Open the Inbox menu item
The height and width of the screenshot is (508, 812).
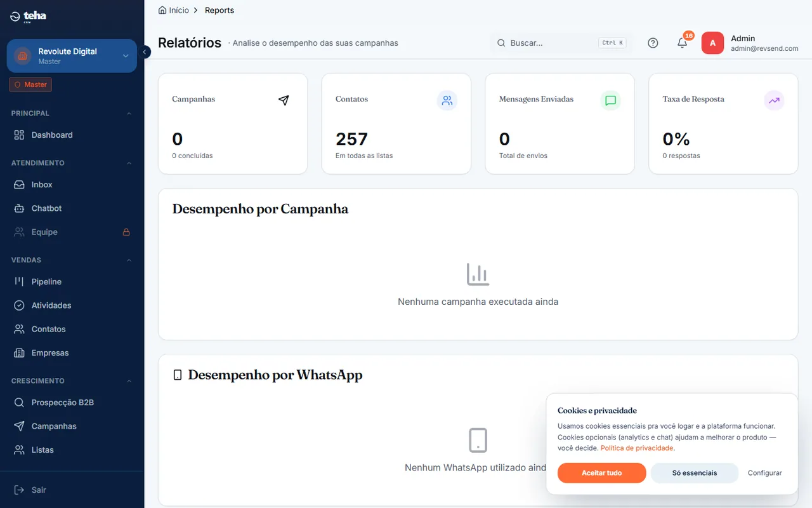[x=72, y=185]
